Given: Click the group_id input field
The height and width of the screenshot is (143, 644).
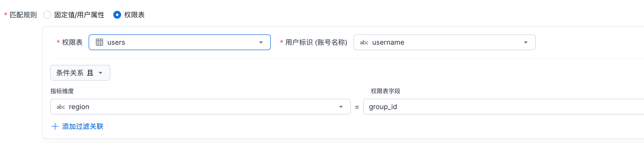Looking at the screenshot, I should click(x=500, y=107).
